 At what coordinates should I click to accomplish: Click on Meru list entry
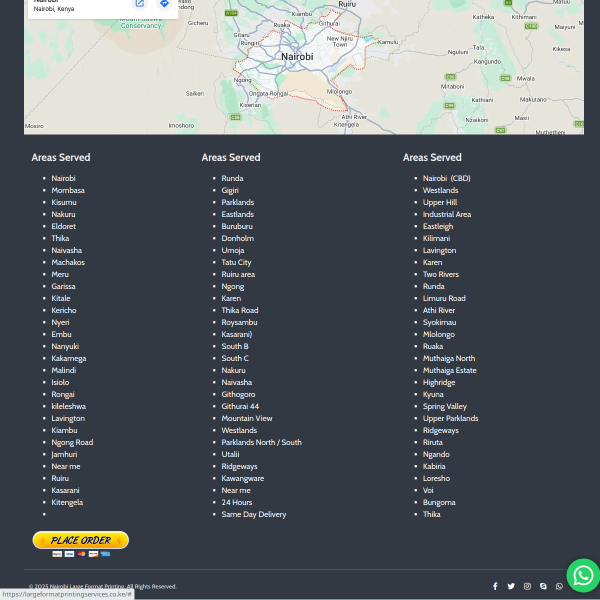coord(60,274)
